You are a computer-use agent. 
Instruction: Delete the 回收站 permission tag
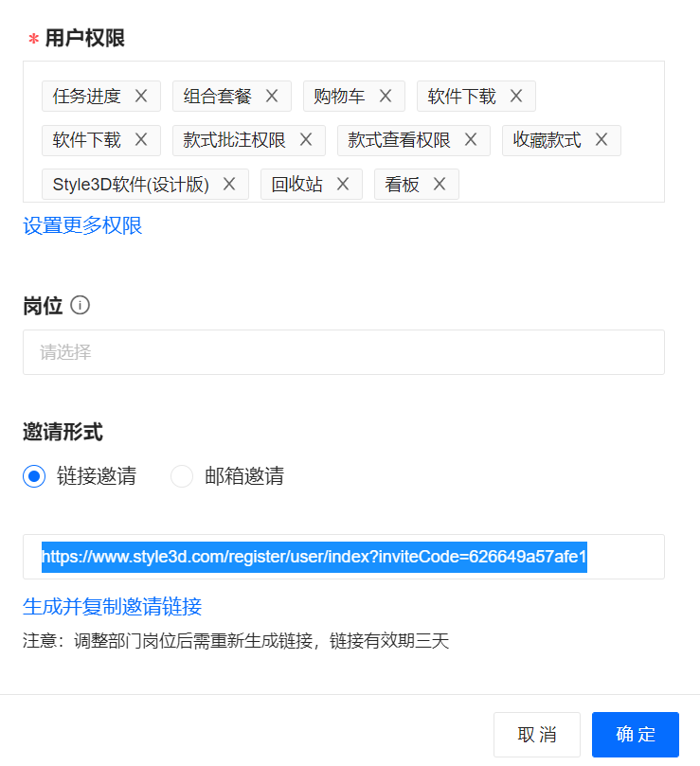click(x=343, y=184)
